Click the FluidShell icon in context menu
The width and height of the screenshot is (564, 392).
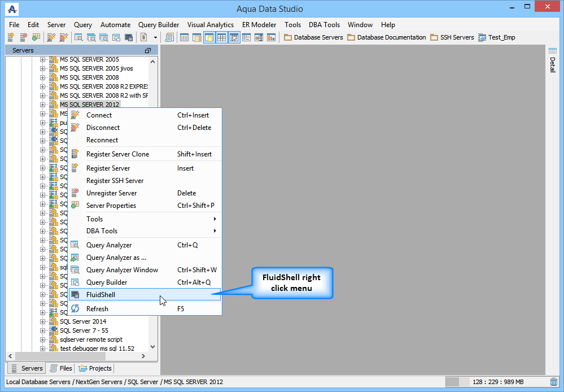coord(75,294)
